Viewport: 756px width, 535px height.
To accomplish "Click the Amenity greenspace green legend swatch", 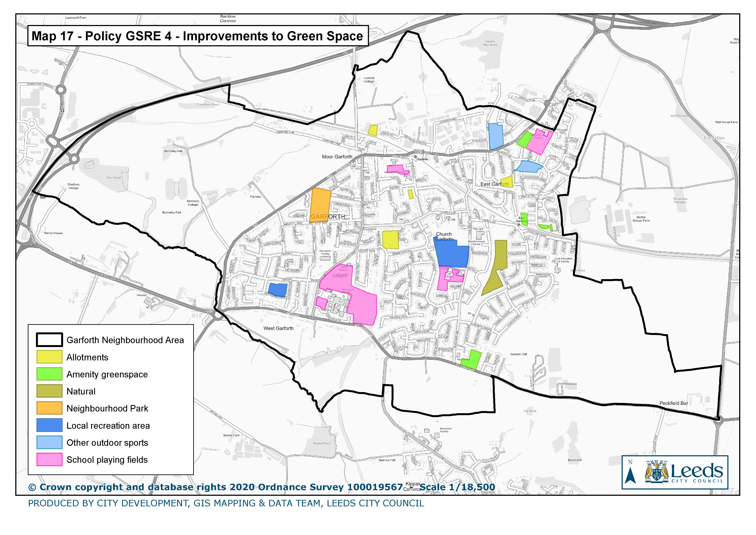I will coord(49,374).
